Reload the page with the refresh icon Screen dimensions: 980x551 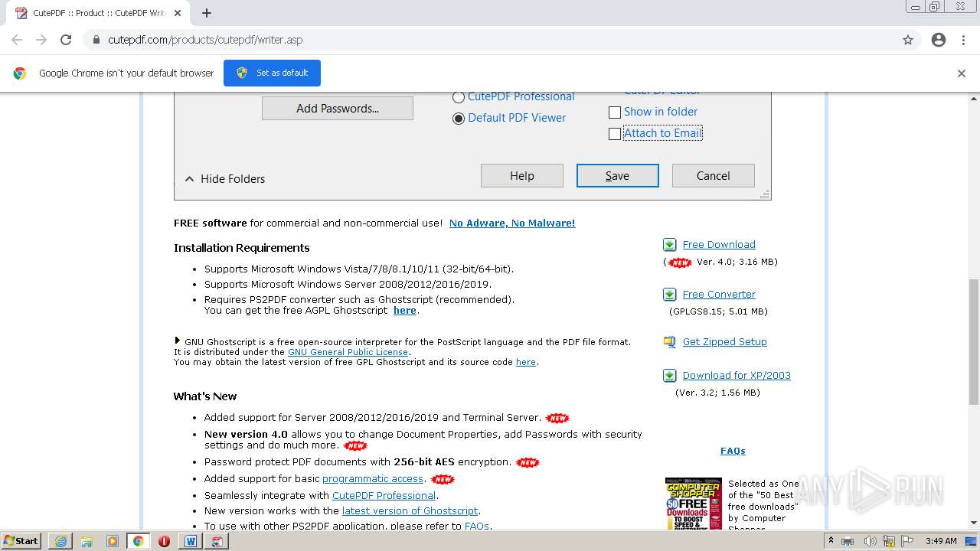(x=66, y=40)
